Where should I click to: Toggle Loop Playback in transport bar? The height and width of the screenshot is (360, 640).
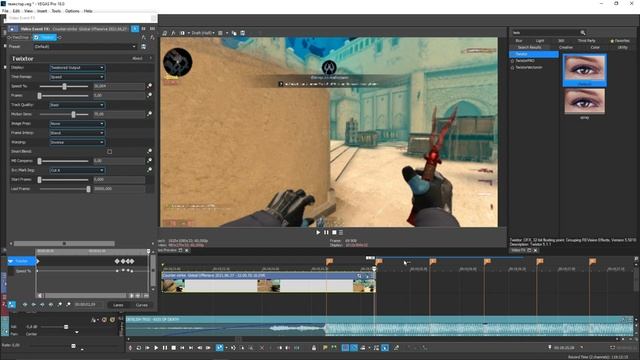click(139, 348)
